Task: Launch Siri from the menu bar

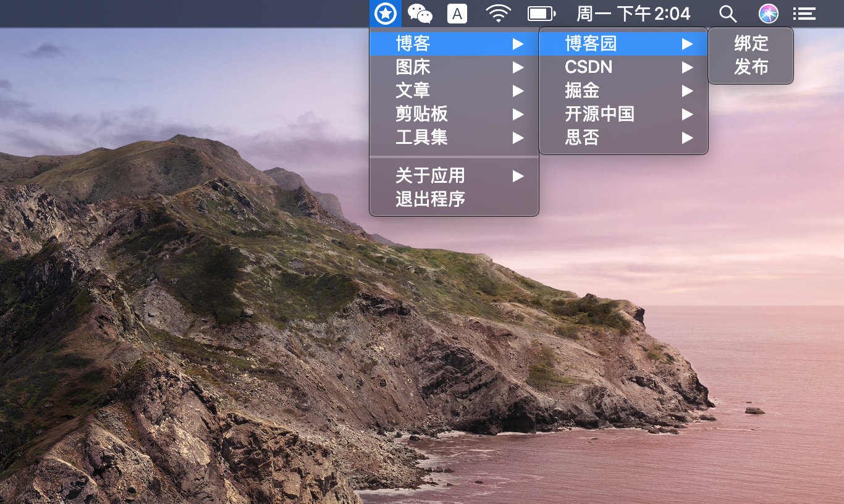Action: point(769,13)
